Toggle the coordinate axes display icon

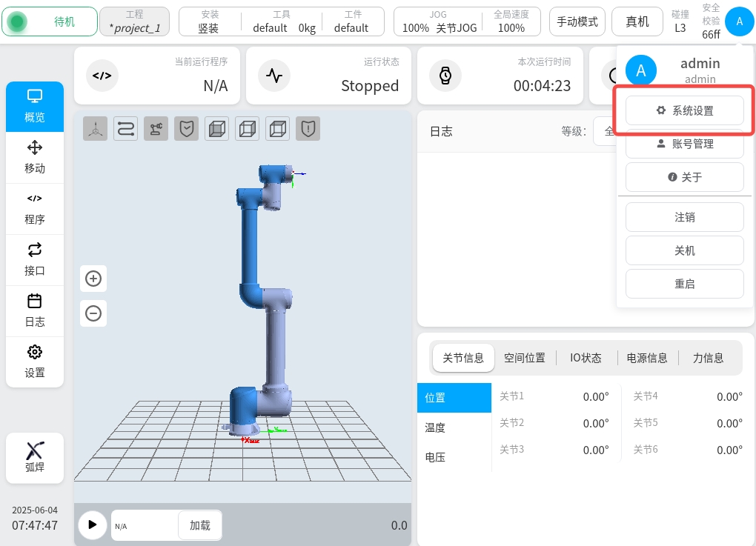coord(95,129)
